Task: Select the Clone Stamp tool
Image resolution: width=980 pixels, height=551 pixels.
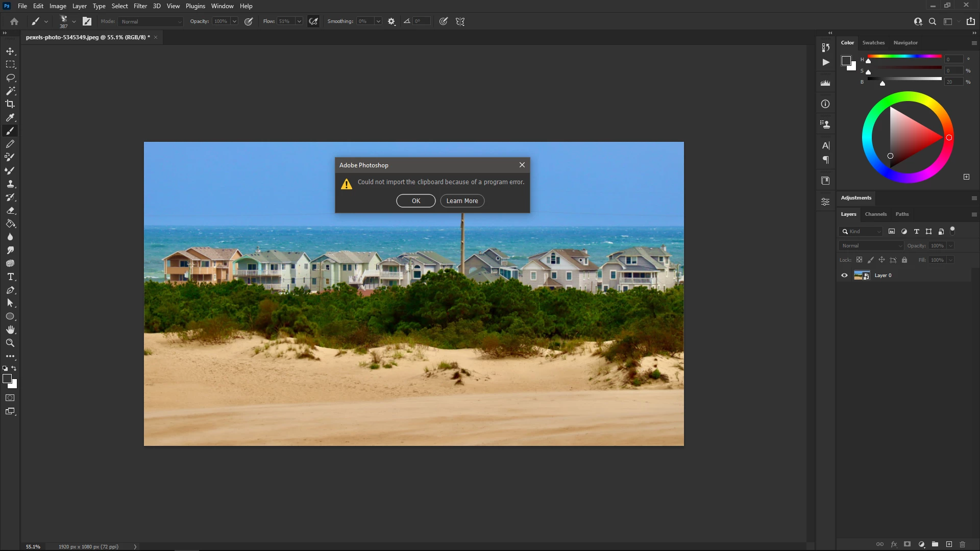Action: pyautogui.click(x=10, y=184)
